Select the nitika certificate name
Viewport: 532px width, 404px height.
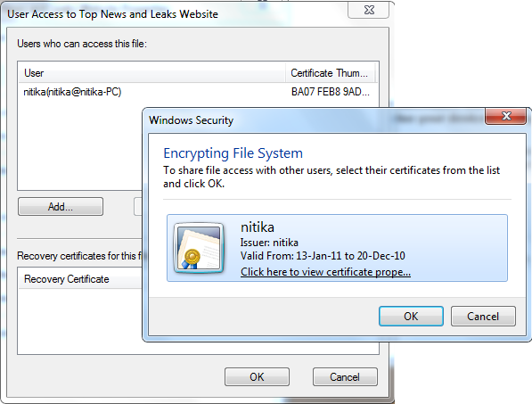click(258, 227)
